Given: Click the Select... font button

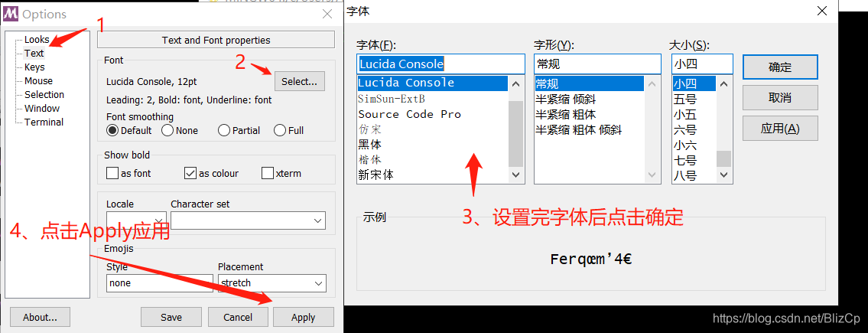Looking at the screenshot, I should [x=299, y=81].
